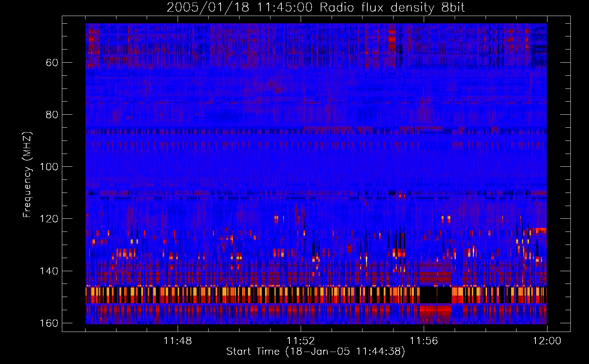Click the '60' frequency tick label
Image resolution: width=589 pixels, height=364 pixels.
pos(52,63)
